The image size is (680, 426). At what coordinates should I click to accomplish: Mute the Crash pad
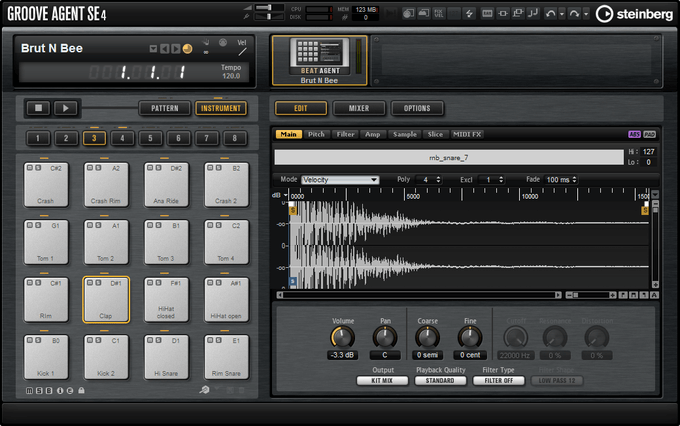coord(30,168)
